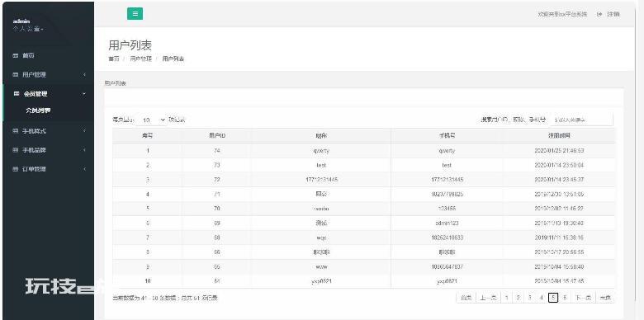This screenshot has height=320, width=644.
Task: Click the table icon beside 用户管理
Action: click(x=16, y=75)
